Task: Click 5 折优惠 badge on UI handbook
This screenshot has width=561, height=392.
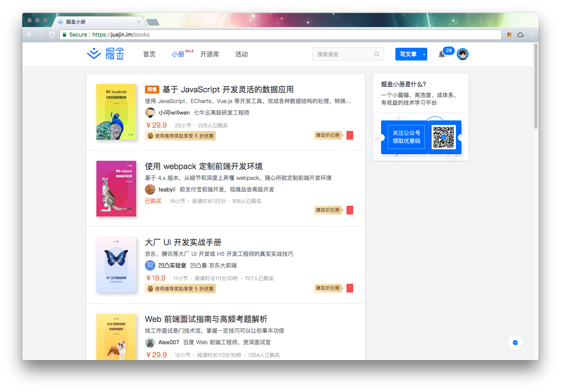Action: [180, 289]
